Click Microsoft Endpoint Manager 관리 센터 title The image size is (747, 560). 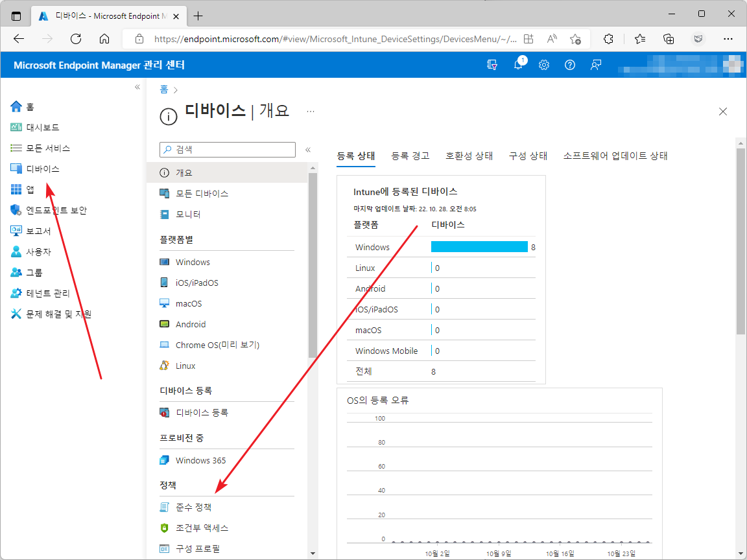(99, 65)
